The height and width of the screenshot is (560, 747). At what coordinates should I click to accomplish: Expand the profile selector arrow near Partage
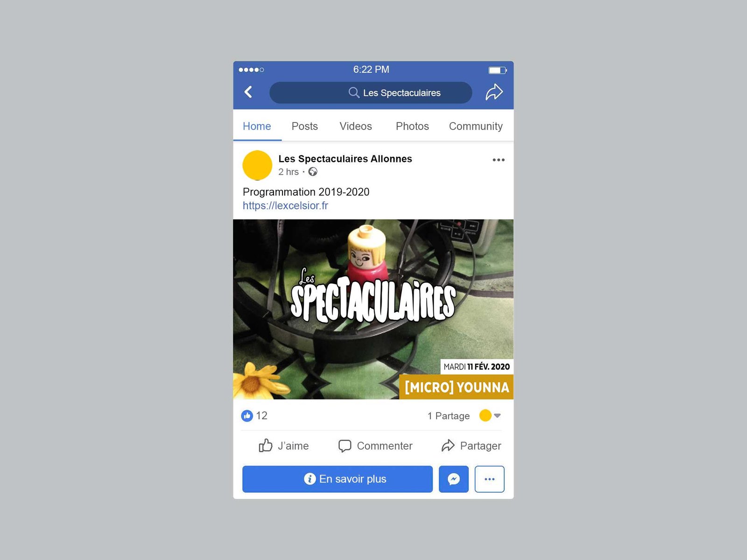pos(497,415)
